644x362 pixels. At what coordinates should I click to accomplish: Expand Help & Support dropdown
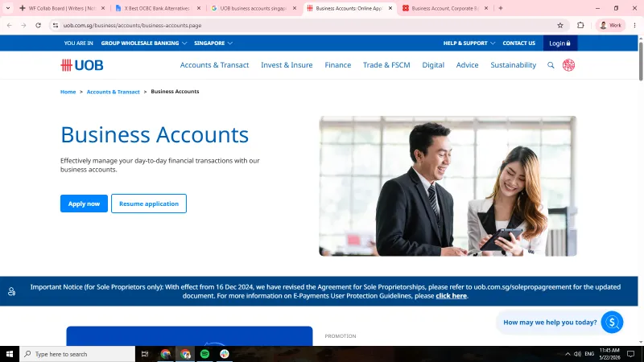[x=469, y=43]
